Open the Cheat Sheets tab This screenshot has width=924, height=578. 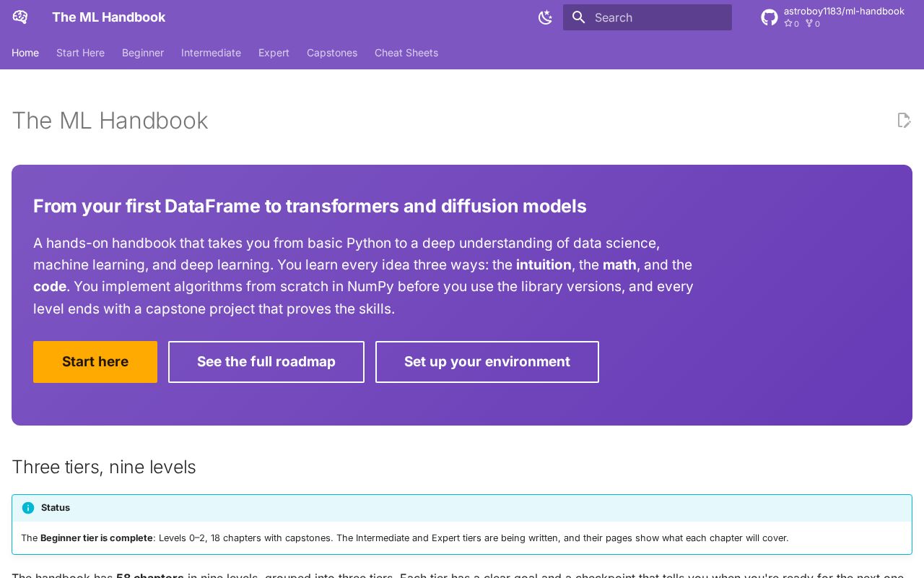click(x=406, y=53)
